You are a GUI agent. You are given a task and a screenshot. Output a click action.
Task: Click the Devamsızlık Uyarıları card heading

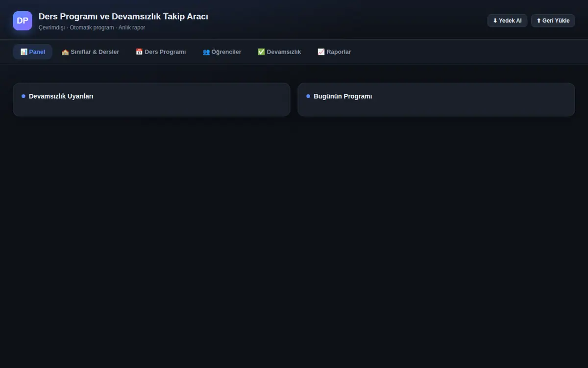point(61,96)
